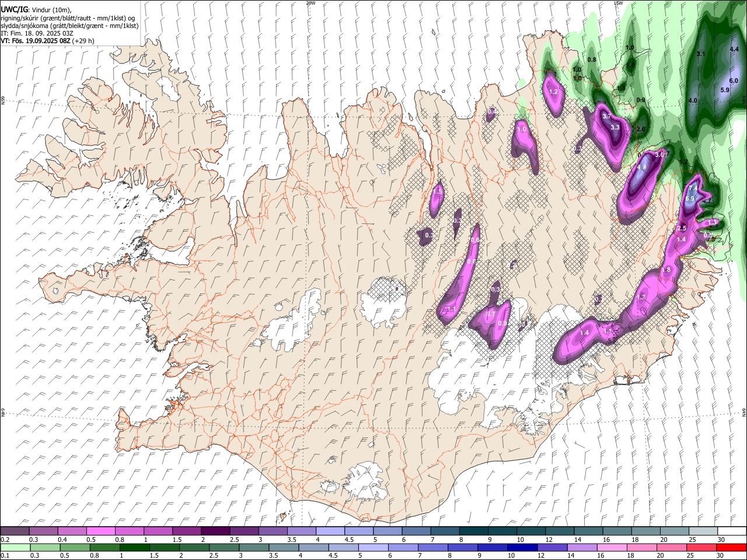Click the light grey 25 mm snow swatch
The image size is (747, 560).
pyautogui.click(x=703, y=531)
